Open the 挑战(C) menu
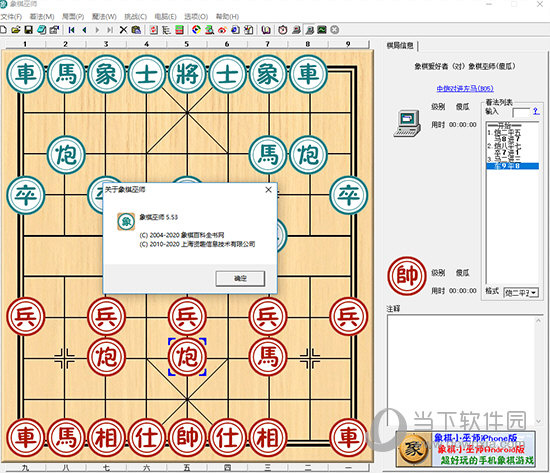The image size is (550, 473). 135,16
